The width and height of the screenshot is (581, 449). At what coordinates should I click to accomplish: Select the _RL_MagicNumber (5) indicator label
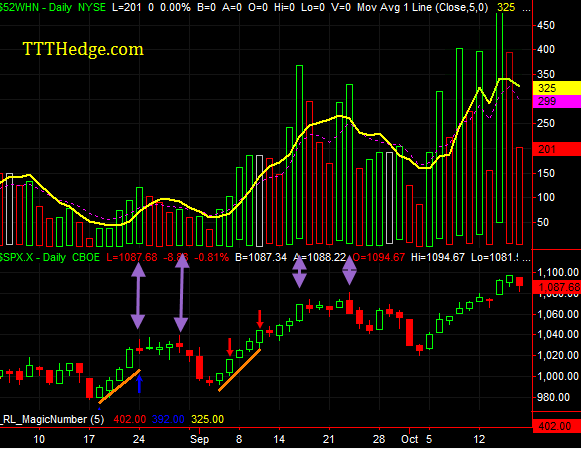coord(52,419)
